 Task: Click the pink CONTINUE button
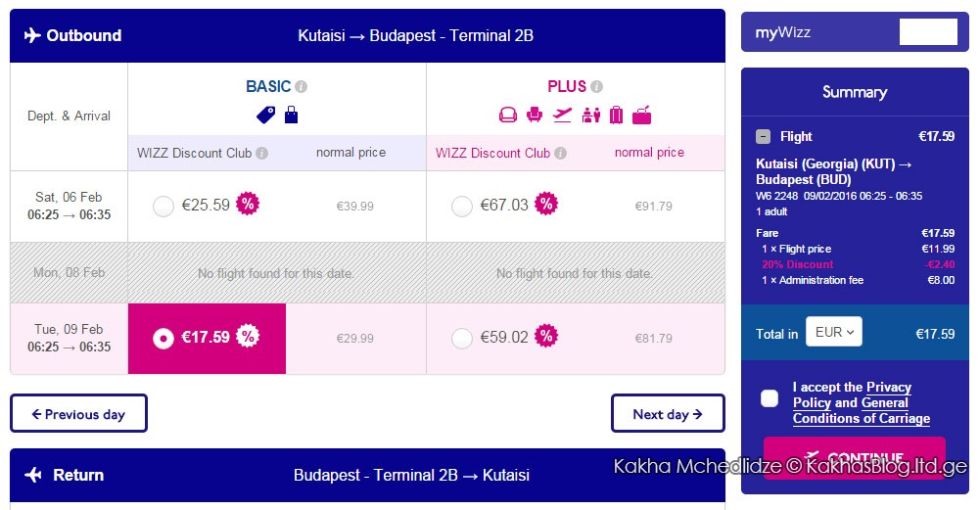855,457
